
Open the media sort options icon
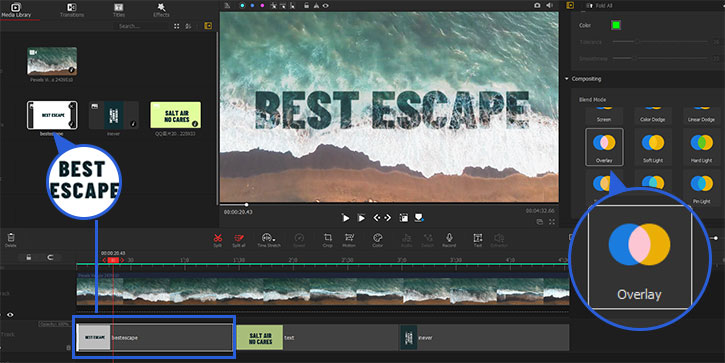188,26
